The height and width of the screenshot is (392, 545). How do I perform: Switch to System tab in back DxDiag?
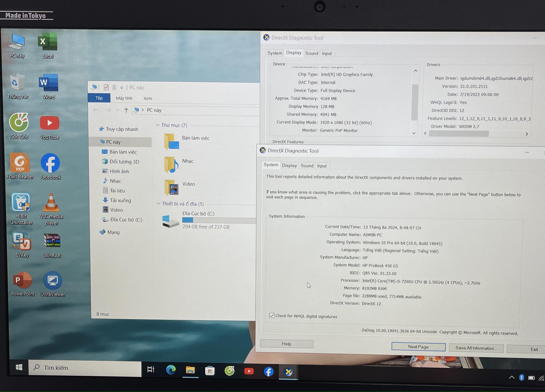point(275,53)
